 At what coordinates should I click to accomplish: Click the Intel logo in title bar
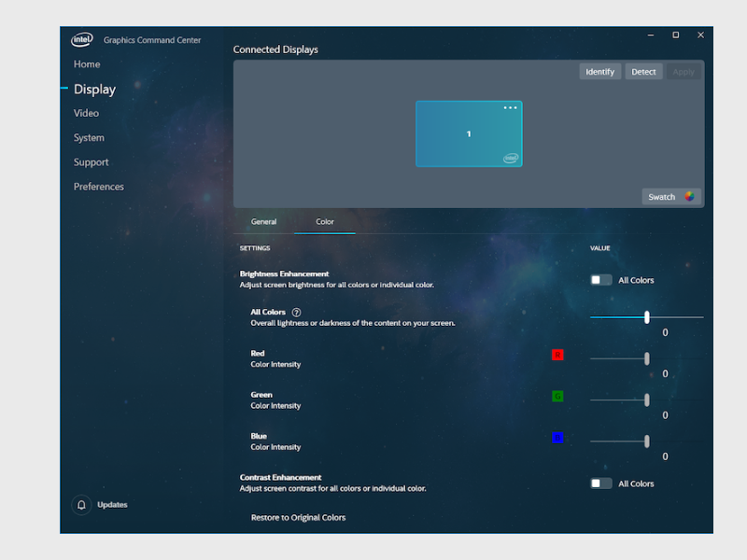click(82, 40)
